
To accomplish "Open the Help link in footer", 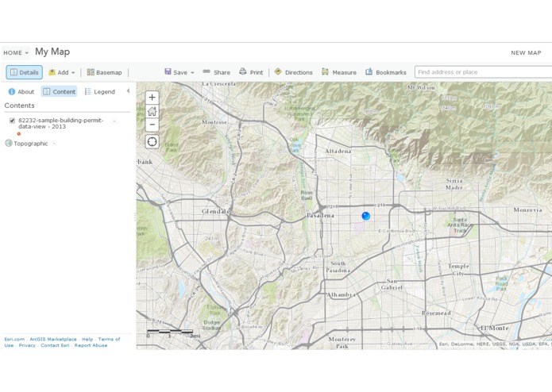I will point(87,340).
